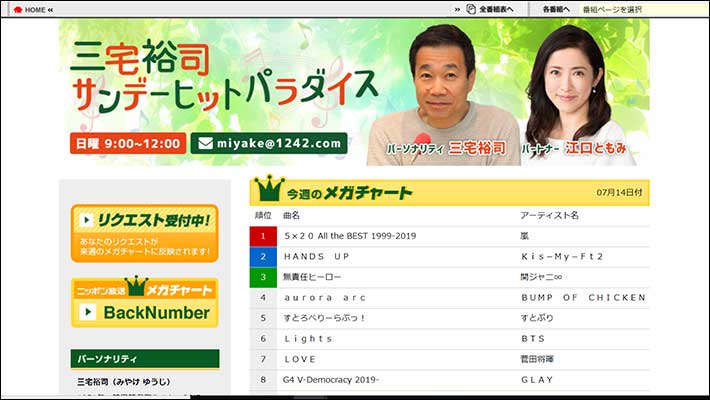
Task: Click artist GLAY
Action: coord(537,380)
